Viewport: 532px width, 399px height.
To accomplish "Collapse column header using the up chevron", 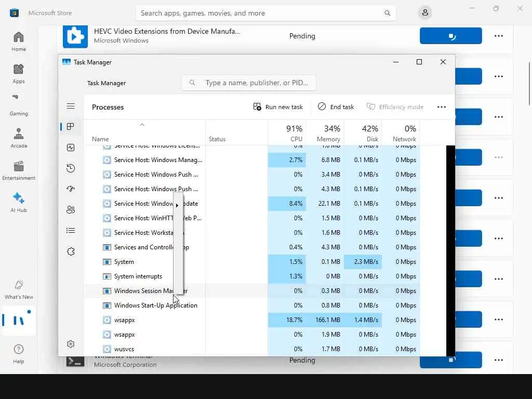I will [142, 125].
